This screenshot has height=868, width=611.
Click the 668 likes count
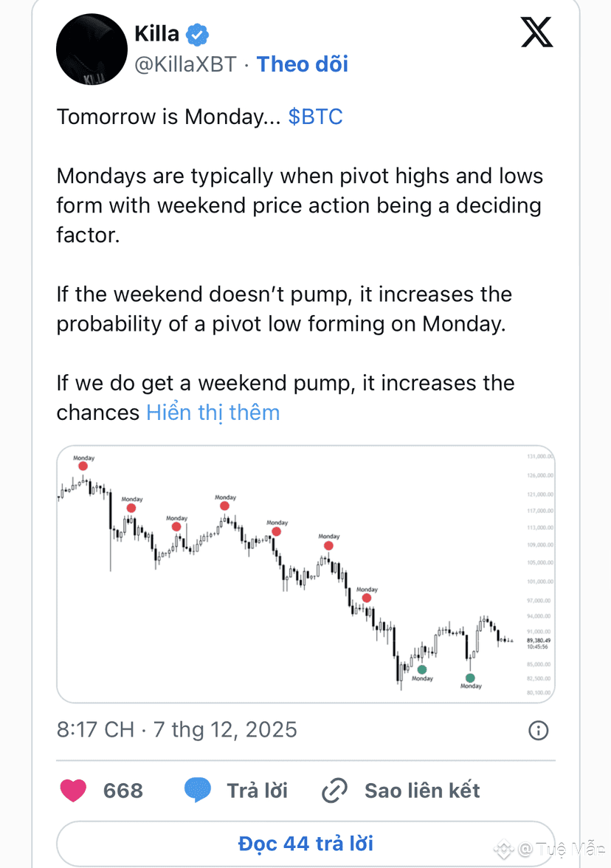click(123, 790)
